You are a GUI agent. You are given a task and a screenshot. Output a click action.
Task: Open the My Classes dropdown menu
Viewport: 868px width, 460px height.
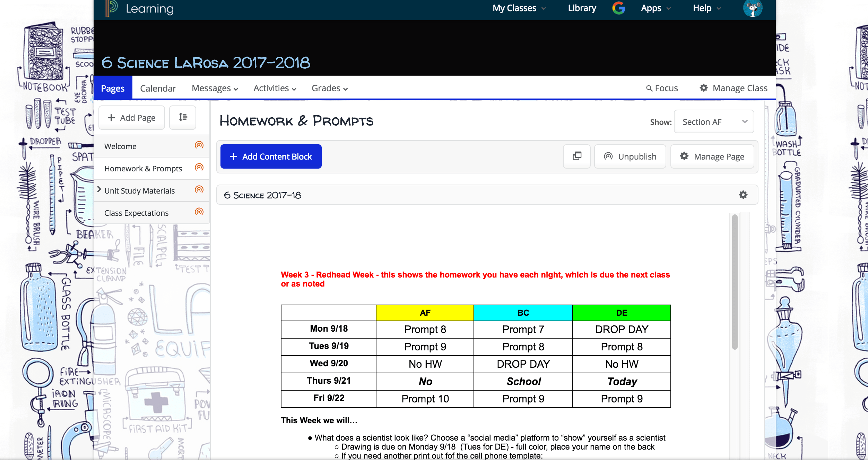click(519, 8)
